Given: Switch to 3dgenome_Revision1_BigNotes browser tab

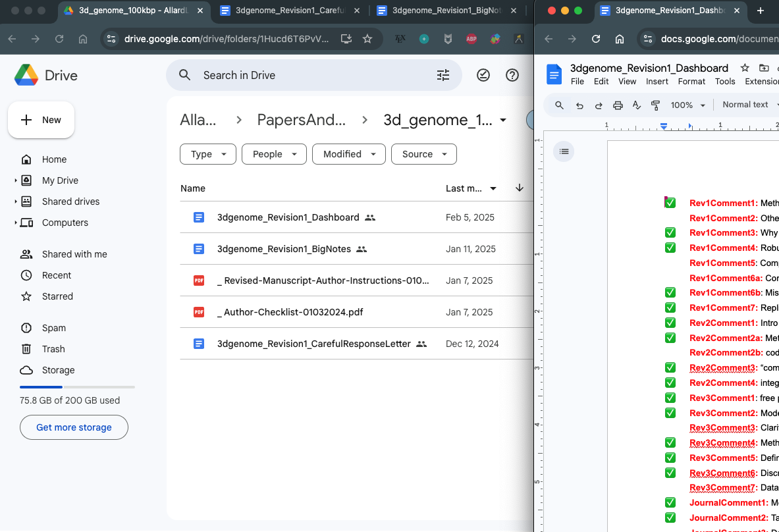Looking at the screenshot, I should click(x=446, y=11).
